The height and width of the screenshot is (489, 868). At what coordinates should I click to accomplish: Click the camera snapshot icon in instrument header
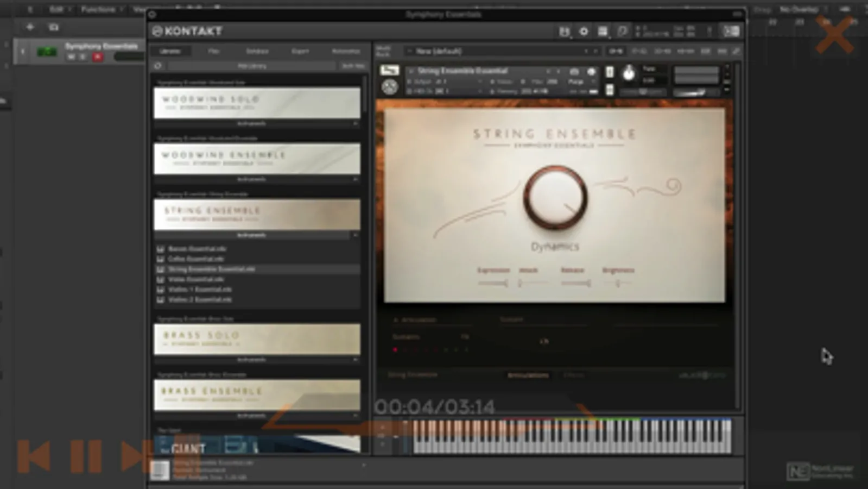coord(574,71)
